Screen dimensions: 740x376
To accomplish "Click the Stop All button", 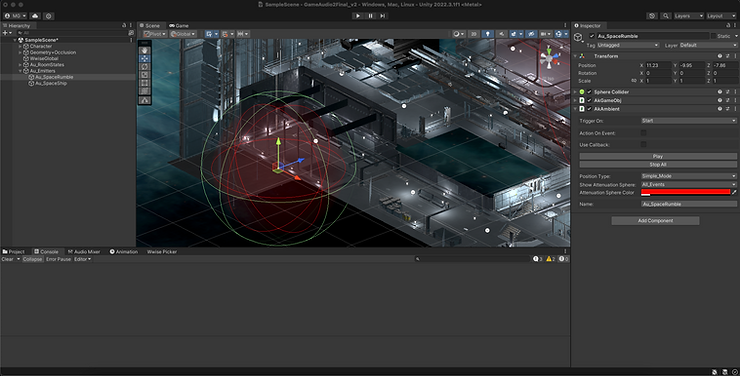I will (658, 165).
